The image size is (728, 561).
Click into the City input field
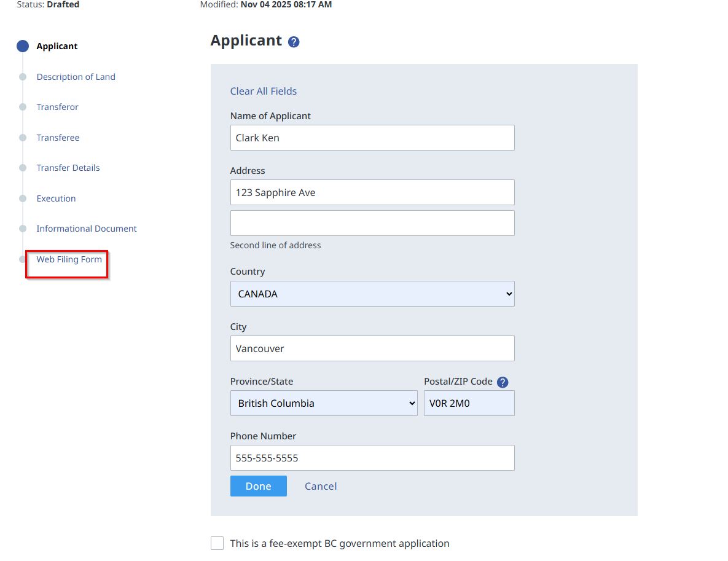pos(372,348)
